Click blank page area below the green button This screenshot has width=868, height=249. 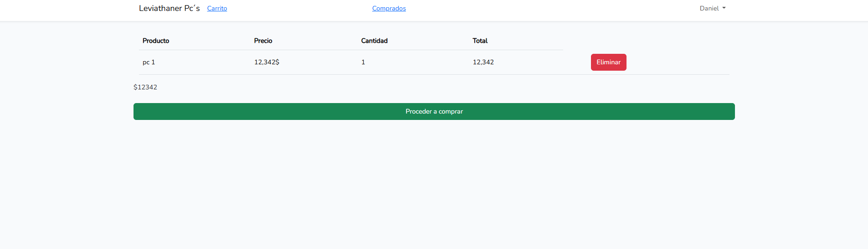434,182
